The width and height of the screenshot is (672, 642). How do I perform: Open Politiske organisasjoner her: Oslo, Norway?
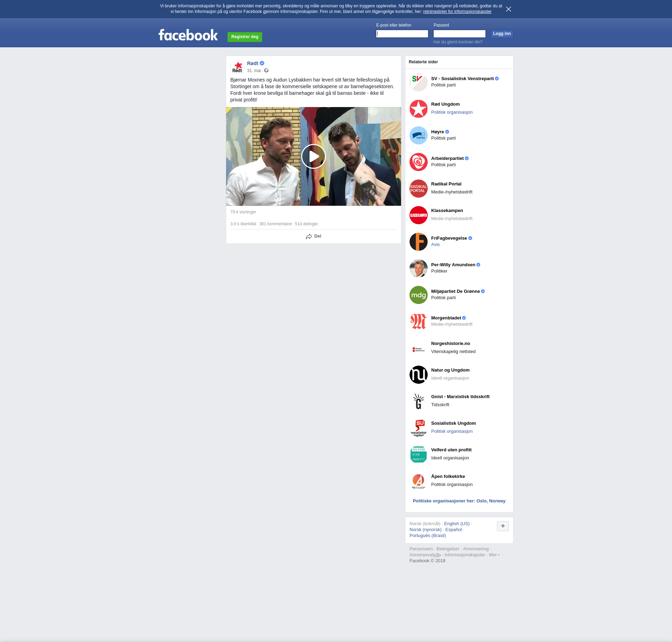(x=459, y=501)
